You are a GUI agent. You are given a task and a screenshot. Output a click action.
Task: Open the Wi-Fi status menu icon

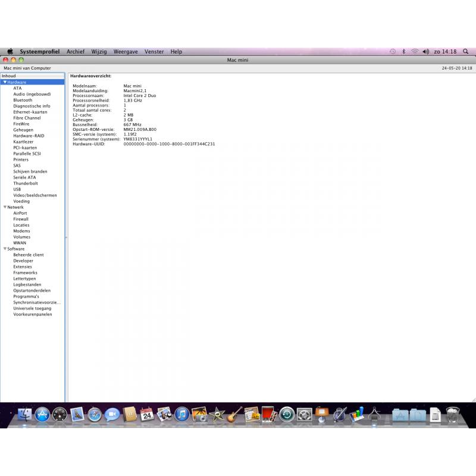point(415,52)
